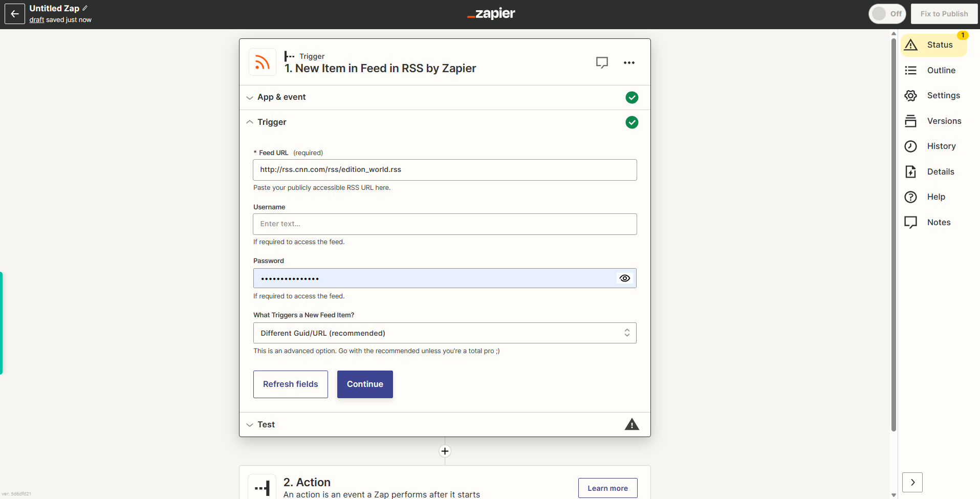
Task: Click the Help question mark icon
Action: [911, 197]
